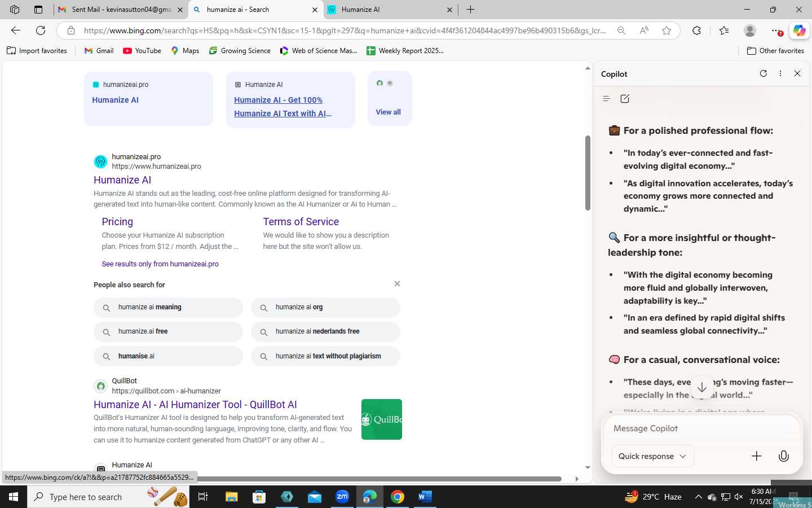Activate the Read Aloud icon

pyautogui.click(x=644, y=30)
